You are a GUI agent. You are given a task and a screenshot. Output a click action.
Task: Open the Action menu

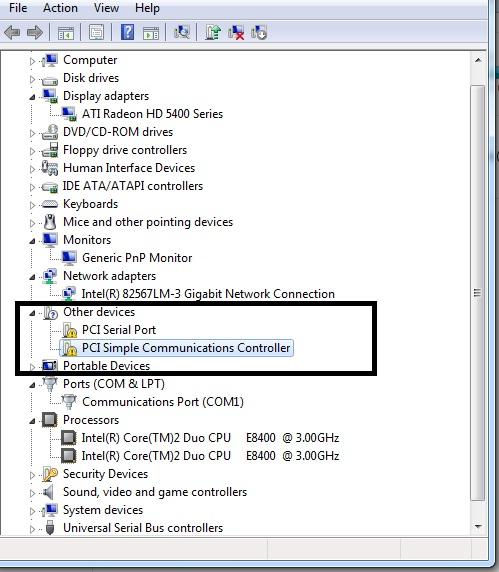[x=60, y=8]
